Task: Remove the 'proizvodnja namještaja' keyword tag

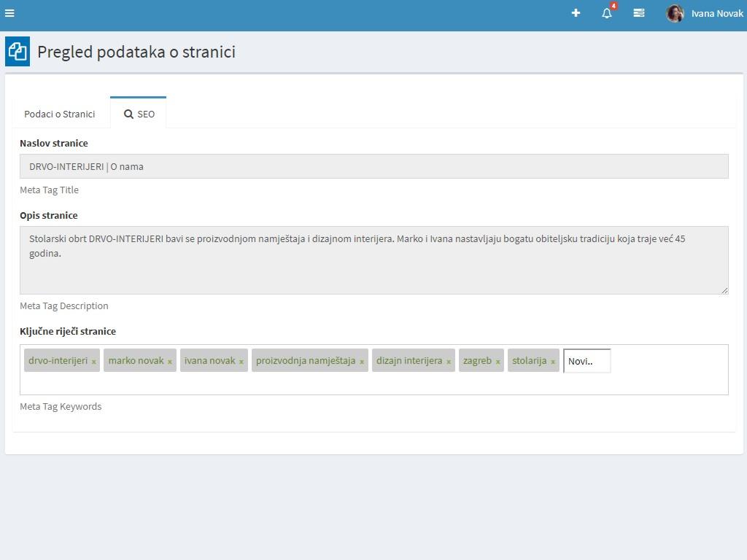Action: [362, 362]
